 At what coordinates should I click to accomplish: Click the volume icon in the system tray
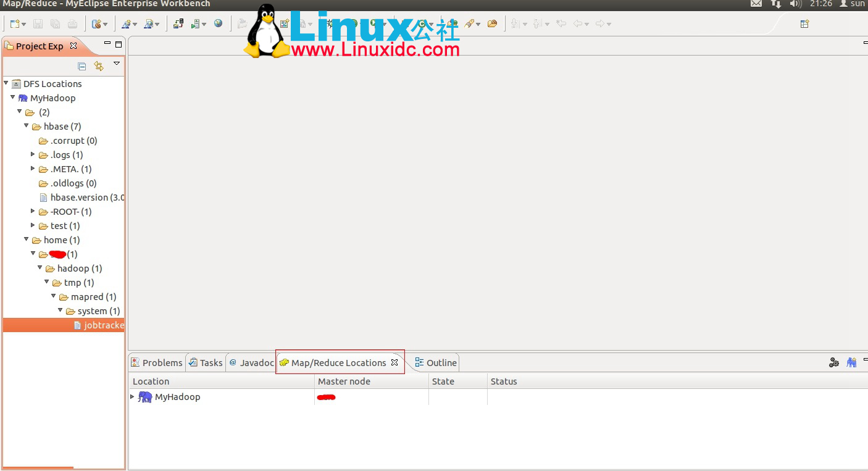[x=796, y=4]
